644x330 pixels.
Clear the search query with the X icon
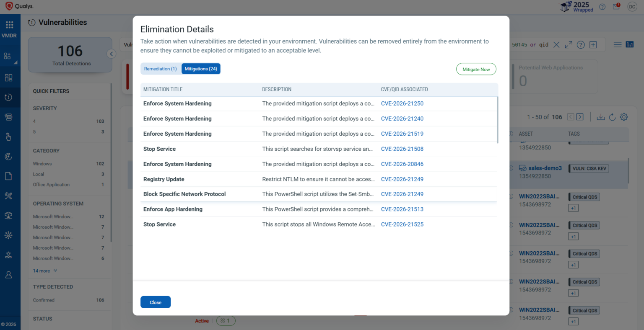556,45
